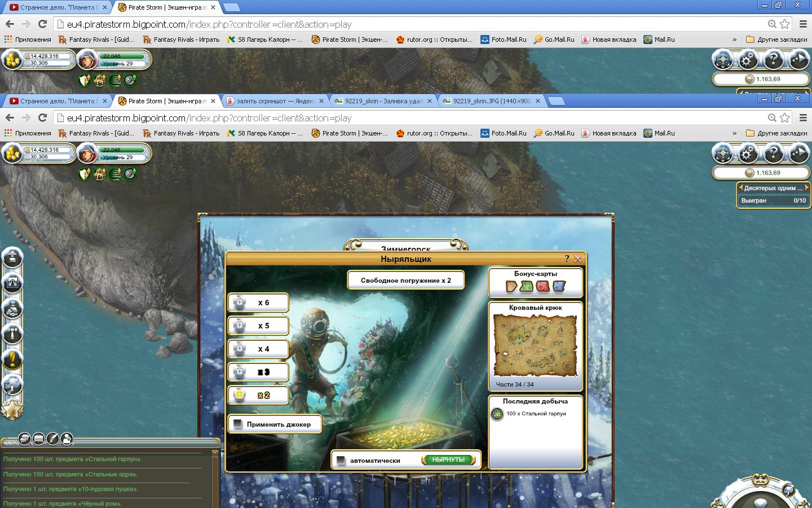Screen dimensions: 812x508
Task: Click the «10-пудовая пушка» chat message
Action: coord(70,489)
